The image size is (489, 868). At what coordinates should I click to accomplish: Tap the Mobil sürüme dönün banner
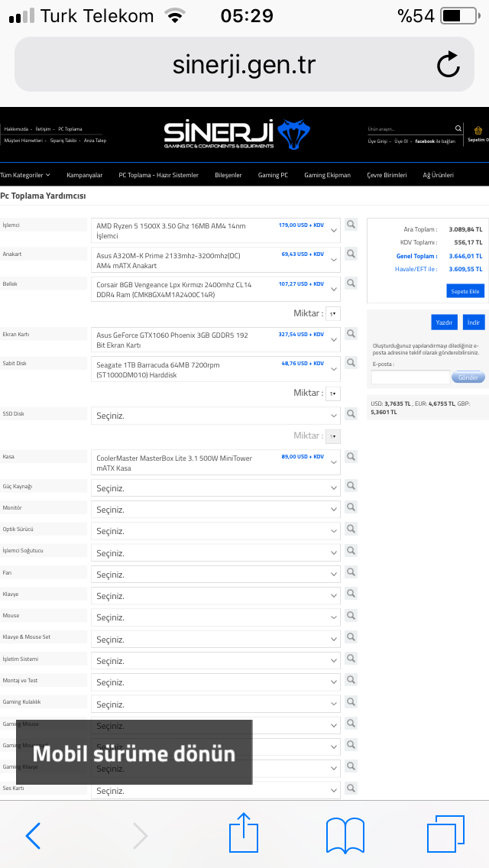[134, 753]
